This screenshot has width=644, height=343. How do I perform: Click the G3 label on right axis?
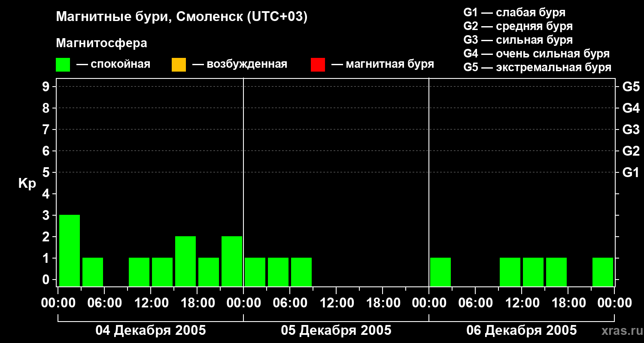click(x=631, y=129)
